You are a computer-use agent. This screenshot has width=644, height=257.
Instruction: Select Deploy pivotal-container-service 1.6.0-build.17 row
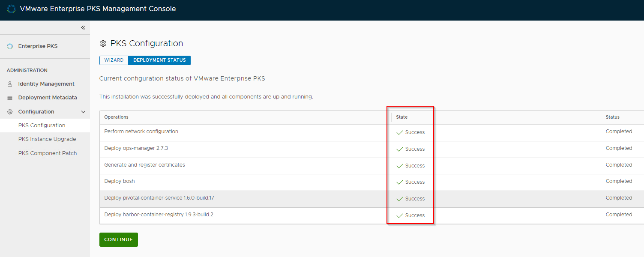tap(372, 199)
